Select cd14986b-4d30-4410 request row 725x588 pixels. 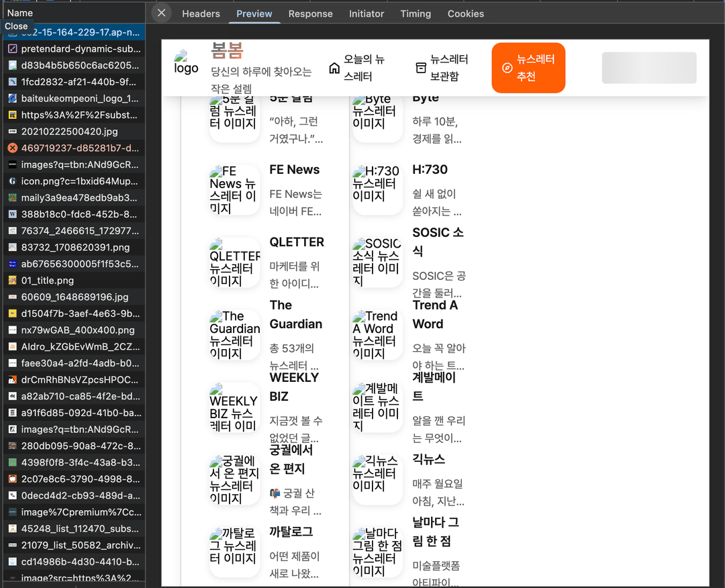tap(74, 562)
